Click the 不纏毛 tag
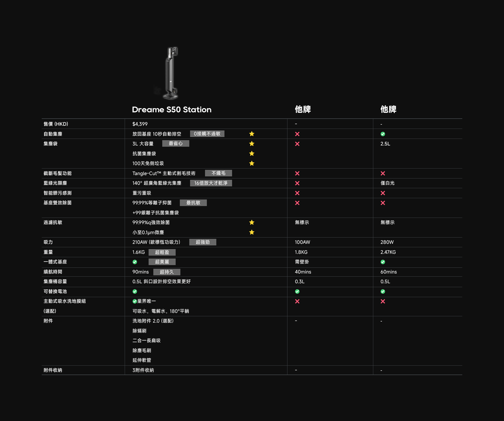This screenshot has width=504, height=421. [218, 173]
